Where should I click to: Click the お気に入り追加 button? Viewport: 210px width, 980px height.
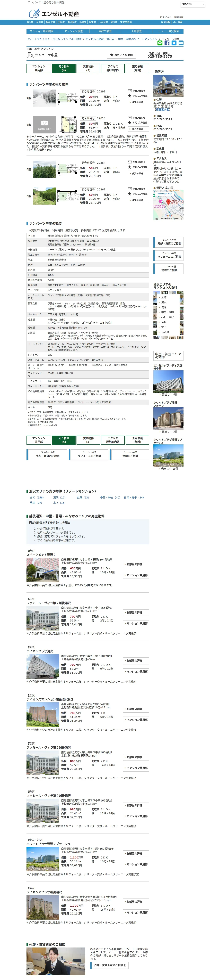click(121, 55)
